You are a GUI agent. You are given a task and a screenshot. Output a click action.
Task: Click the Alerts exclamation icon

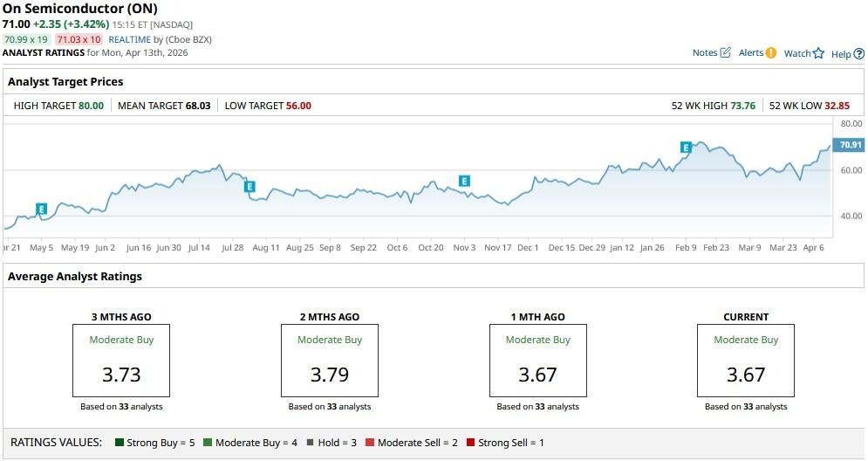click(771, 52)
